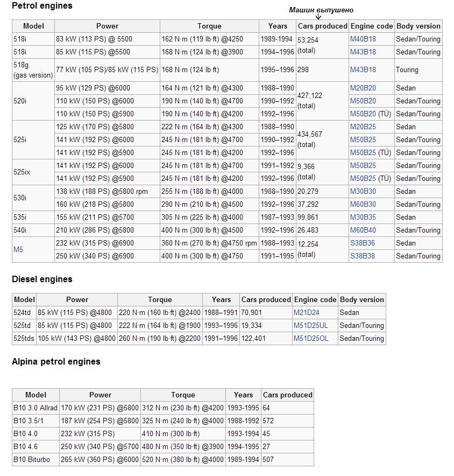Image resolution: width=454 pixels, height=476 pixels.
Task: Click the 'B10 3.0 Allrad' Alpina cell
Action: (36, 408)
